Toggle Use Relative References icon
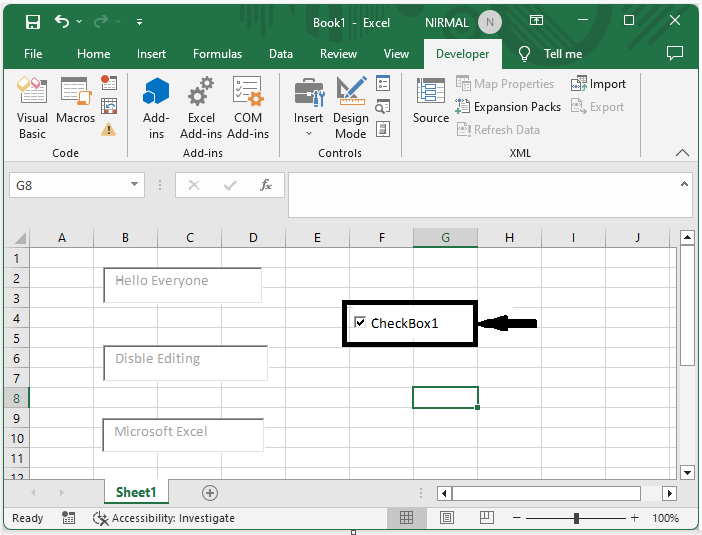 point(109,106)
